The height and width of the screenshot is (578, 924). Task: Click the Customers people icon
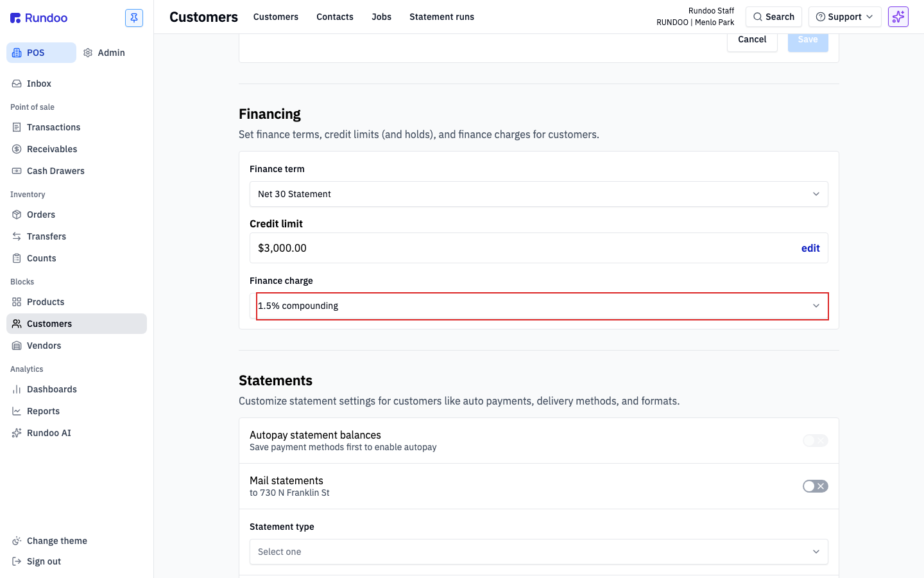(17, 324)
